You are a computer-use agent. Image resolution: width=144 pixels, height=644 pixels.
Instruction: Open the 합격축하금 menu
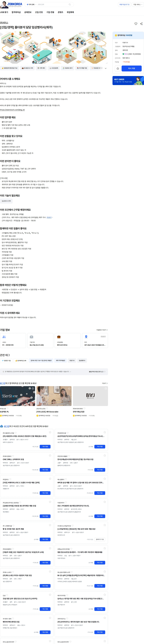[x=16, y=12]
